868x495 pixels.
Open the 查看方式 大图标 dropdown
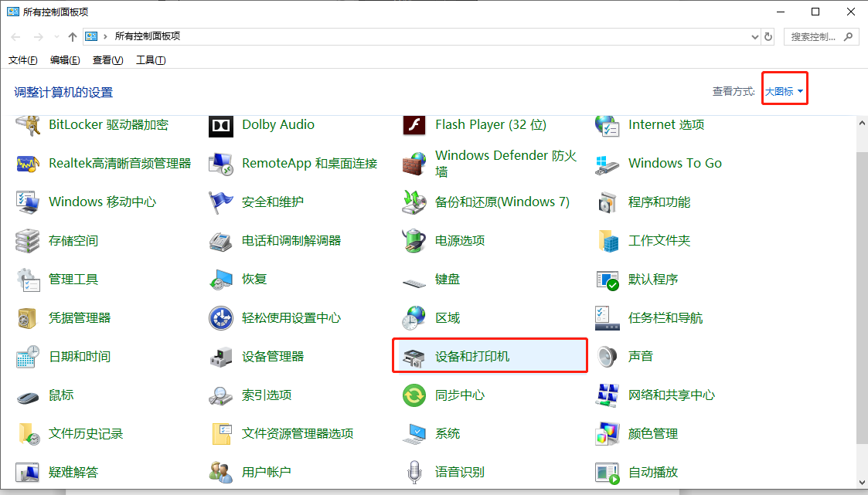click(x=784, y=92)
